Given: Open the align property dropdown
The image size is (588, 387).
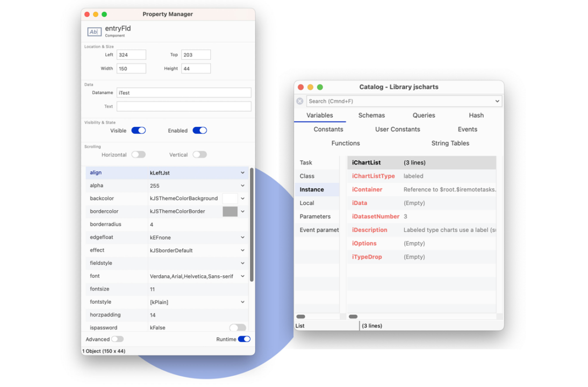Looking at the screenshot, I should [242, 173].
